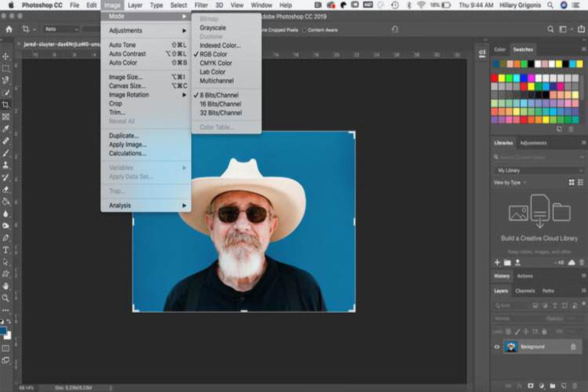
Task: Click the Creative Cloud sync icon in Libraries
Action: pyautogui.click(x=571, y=262)
